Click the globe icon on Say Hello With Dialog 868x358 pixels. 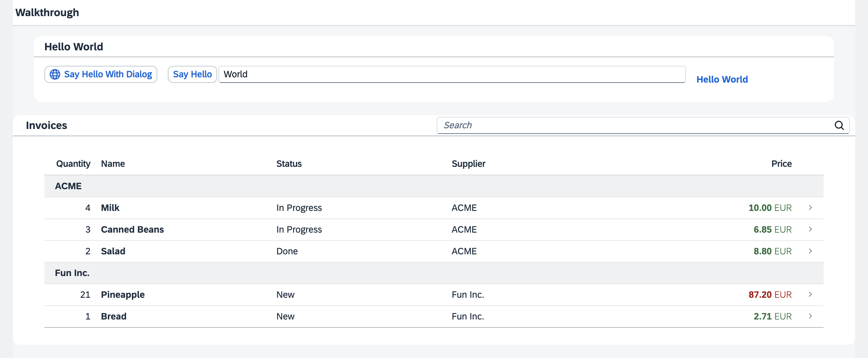point(56,74)
